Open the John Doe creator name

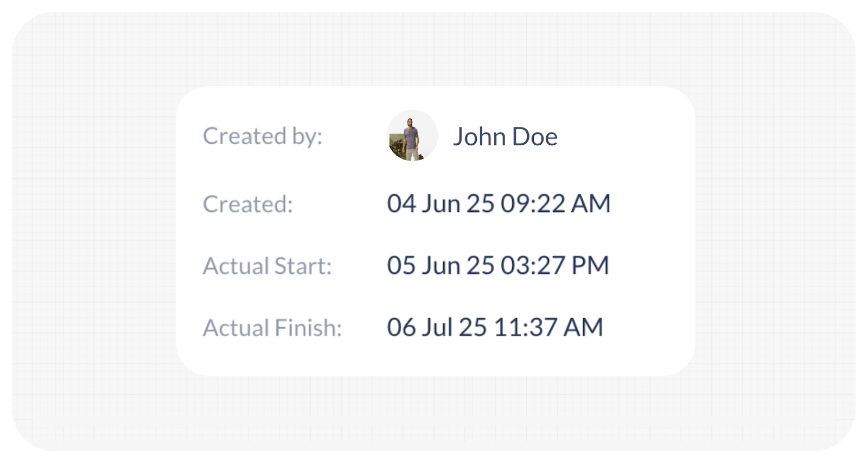click(505, 137)
